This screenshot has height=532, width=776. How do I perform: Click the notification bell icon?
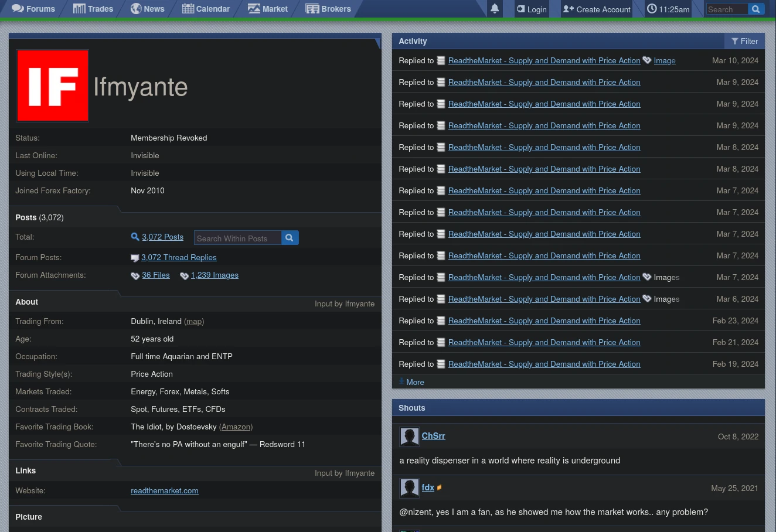click(495, 9)
